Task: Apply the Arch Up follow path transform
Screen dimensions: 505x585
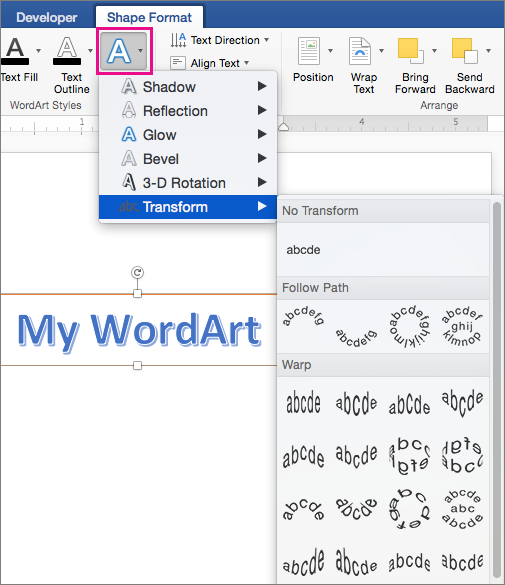Action: (x=303, y=317)
